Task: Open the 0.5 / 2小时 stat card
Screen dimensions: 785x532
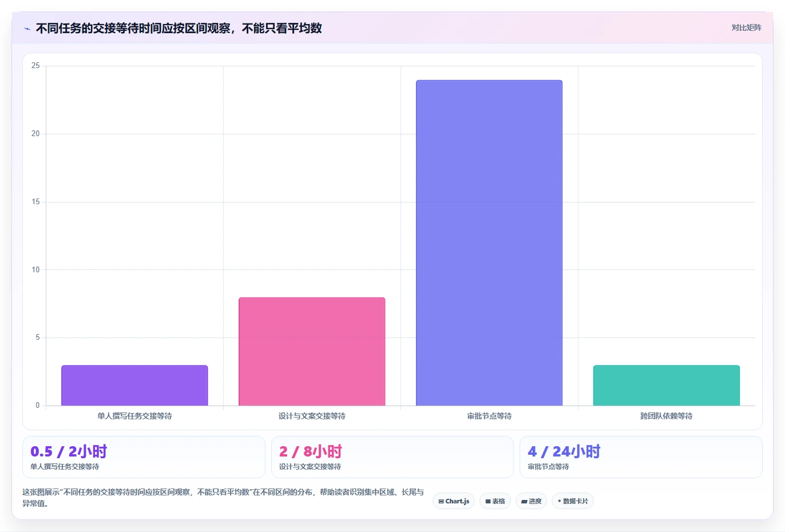Action: tap(144, 457)
